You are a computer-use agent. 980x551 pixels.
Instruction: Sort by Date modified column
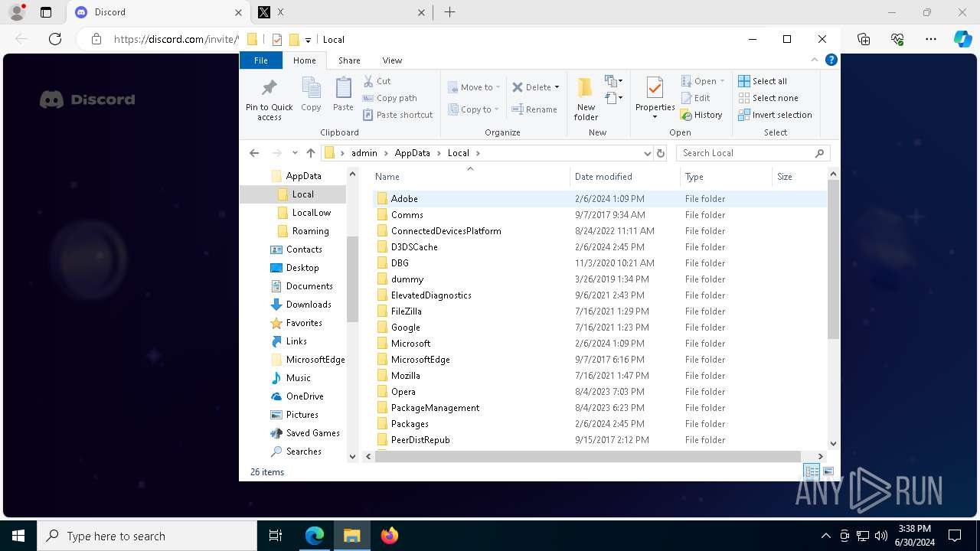(x=626, y=177)
